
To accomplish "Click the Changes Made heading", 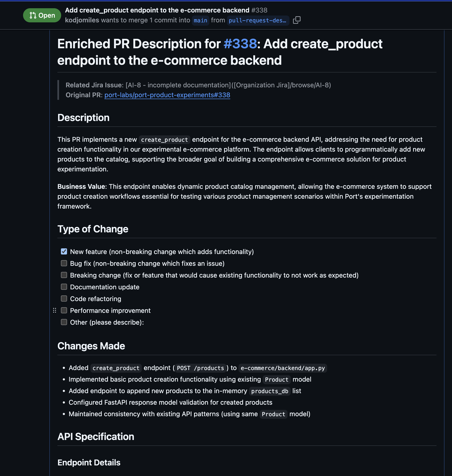I will click(x=91, y=346).
